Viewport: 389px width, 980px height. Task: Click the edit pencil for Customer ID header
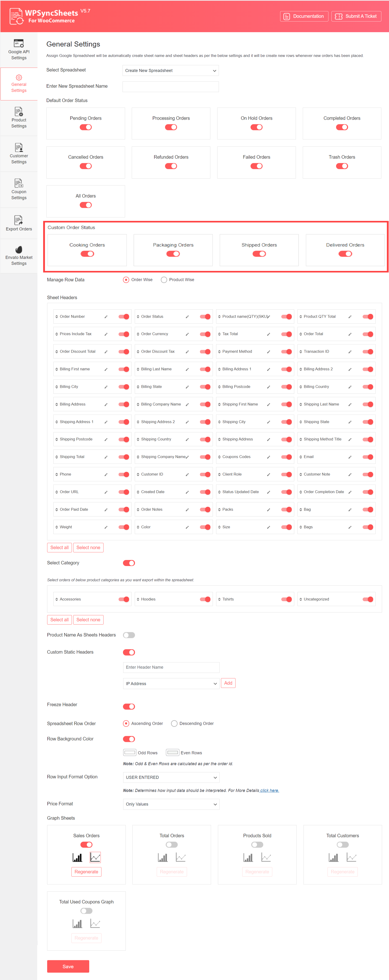187,474
